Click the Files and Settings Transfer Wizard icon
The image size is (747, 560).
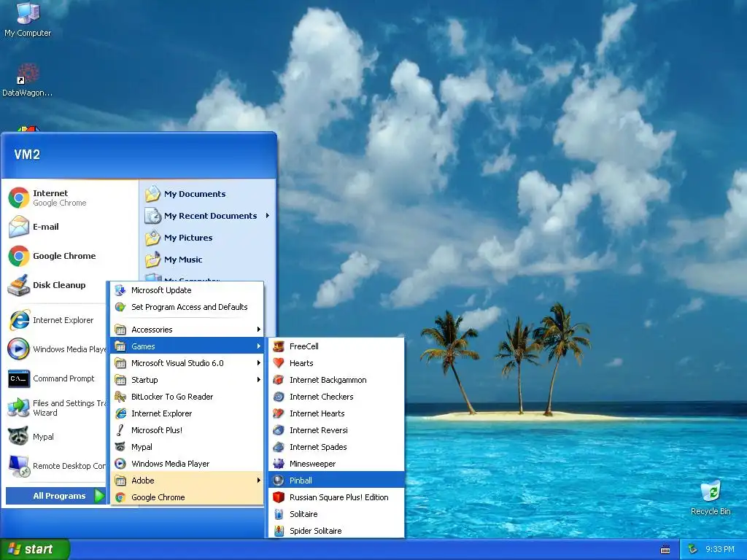click(18, 408)
